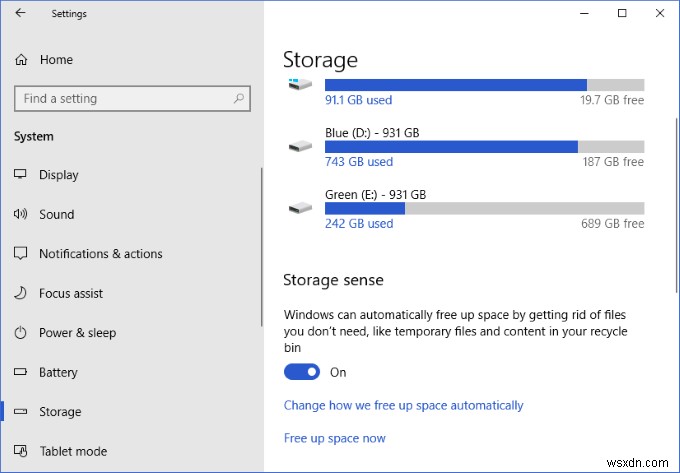Open Focus assist settings
Viewport: 680px width, 473px height.
71,294
